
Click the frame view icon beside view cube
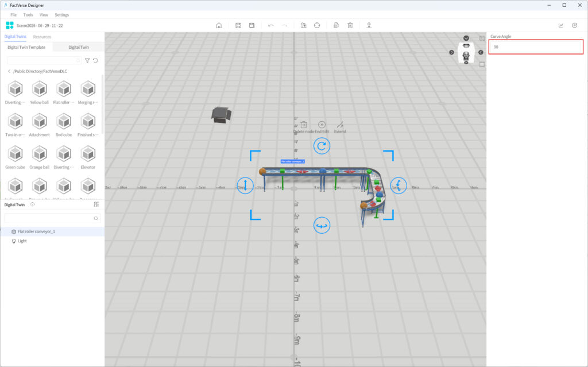point(482,38)
